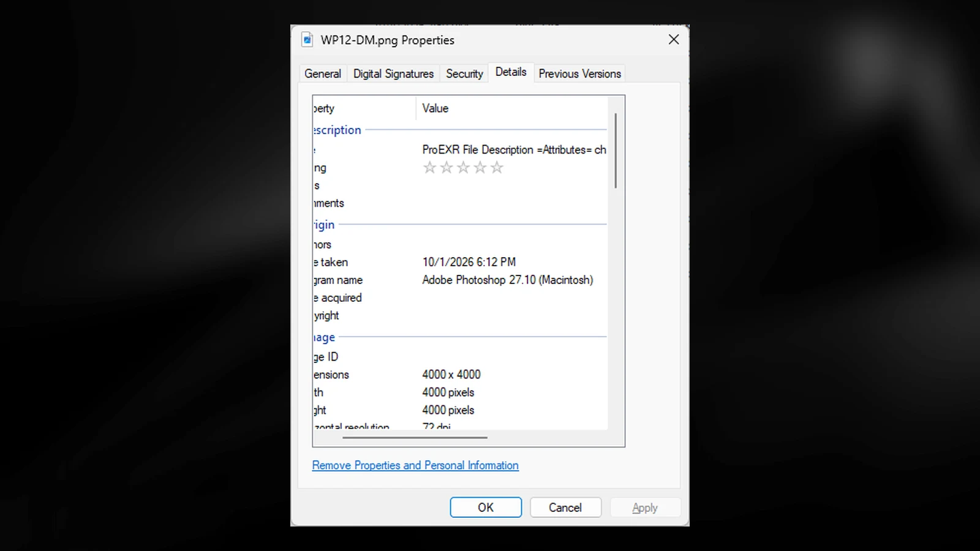Set rating to the first star
Screen dimensions: 980x551
point(430,167)
